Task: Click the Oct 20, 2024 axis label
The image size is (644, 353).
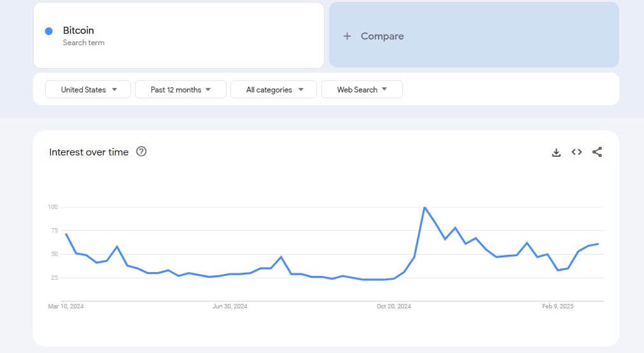Action: click(x=394, y=306)
